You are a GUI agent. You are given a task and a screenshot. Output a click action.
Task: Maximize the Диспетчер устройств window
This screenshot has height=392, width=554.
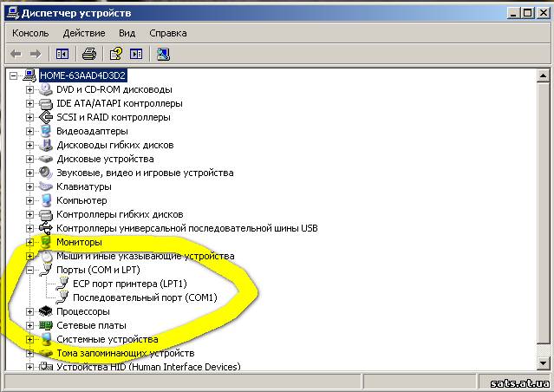click(x=527, y=13)
